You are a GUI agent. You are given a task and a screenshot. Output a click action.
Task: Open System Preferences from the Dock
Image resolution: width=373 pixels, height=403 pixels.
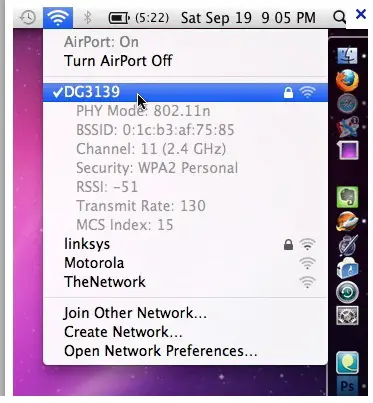347,315
